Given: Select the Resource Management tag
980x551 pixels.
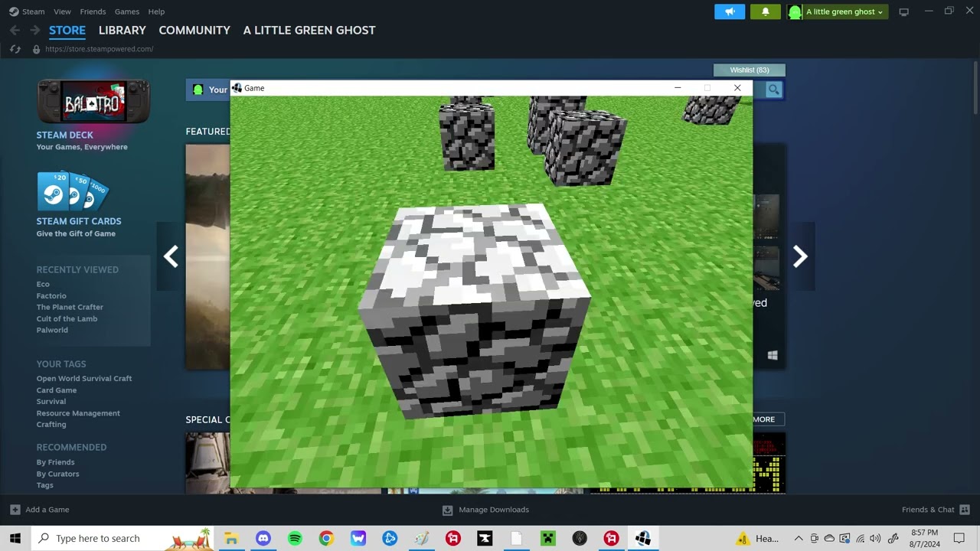Looking at the screenshot, I should click(78, 413).
